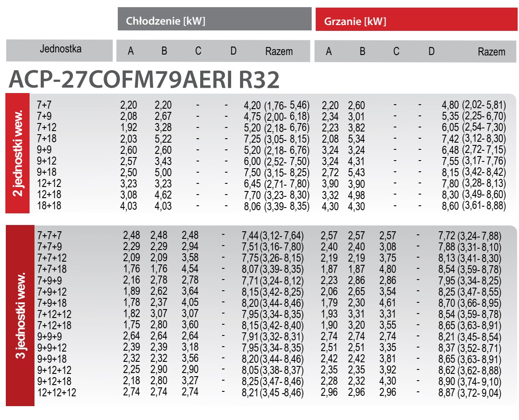Select the 7+7 row label
This screenshot has width=519, height=420.
[x=44, y=105]
